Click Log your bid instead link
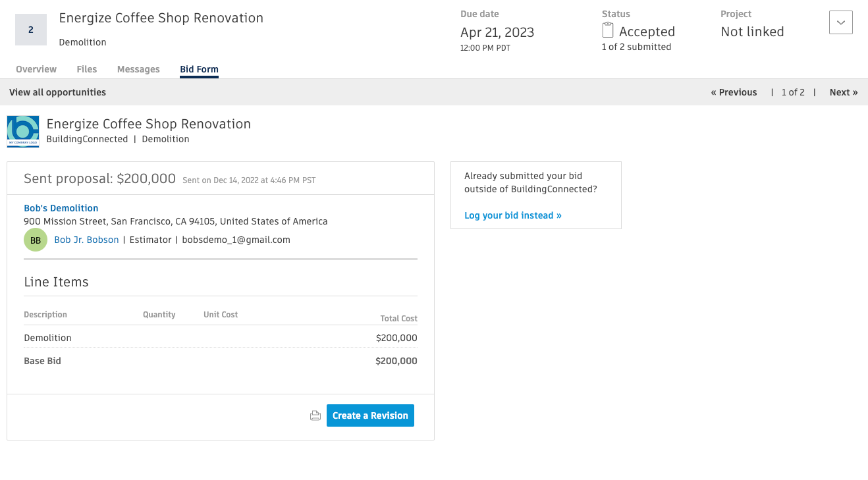 click(x=513, y=215)
